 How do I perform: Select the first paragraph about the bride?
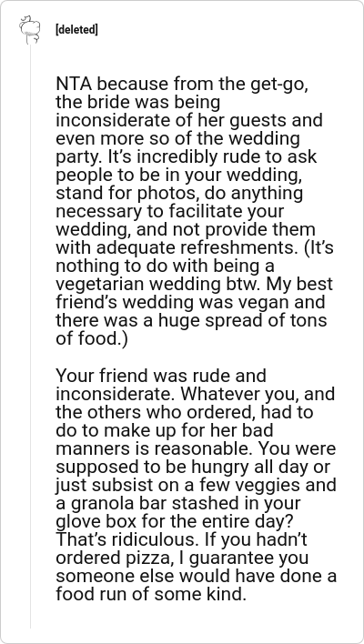click(195, 212)
